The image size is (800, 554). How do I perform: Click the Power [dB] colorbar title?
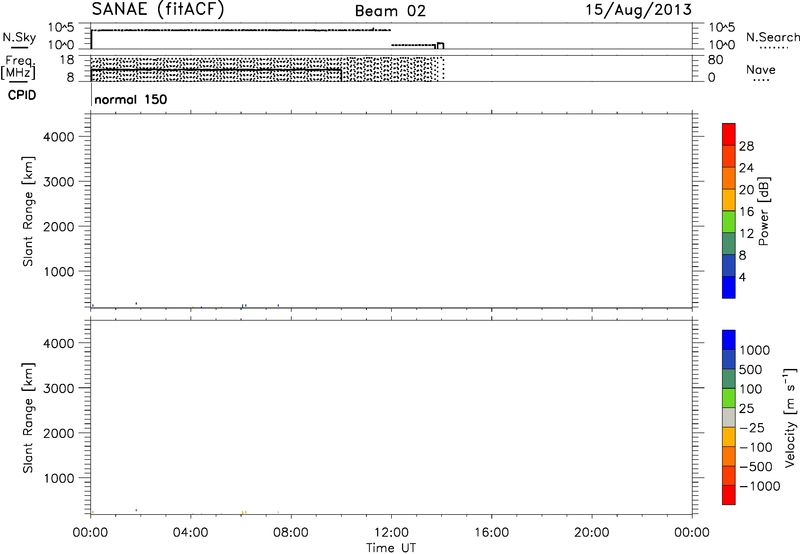click(x=764, y=211)
